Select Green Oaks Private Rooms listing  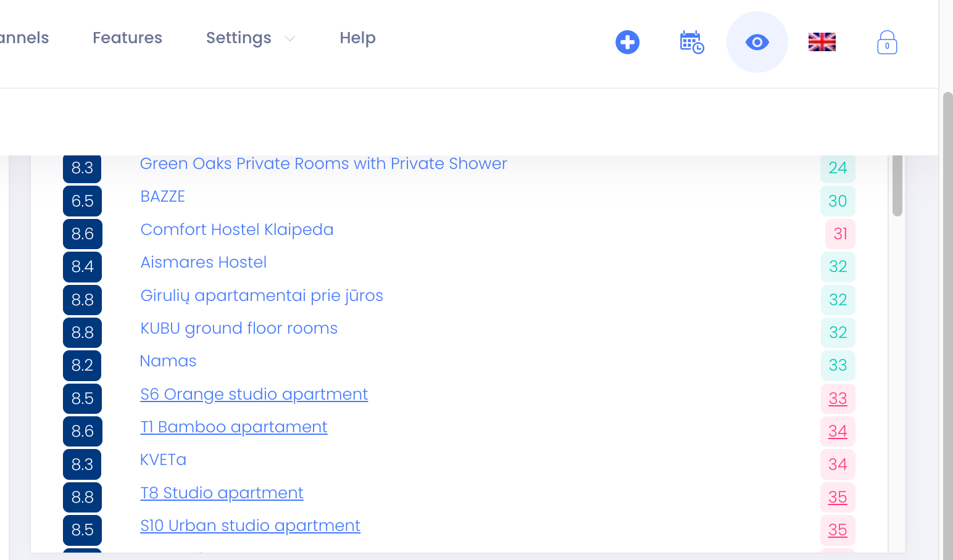[323, 163]
